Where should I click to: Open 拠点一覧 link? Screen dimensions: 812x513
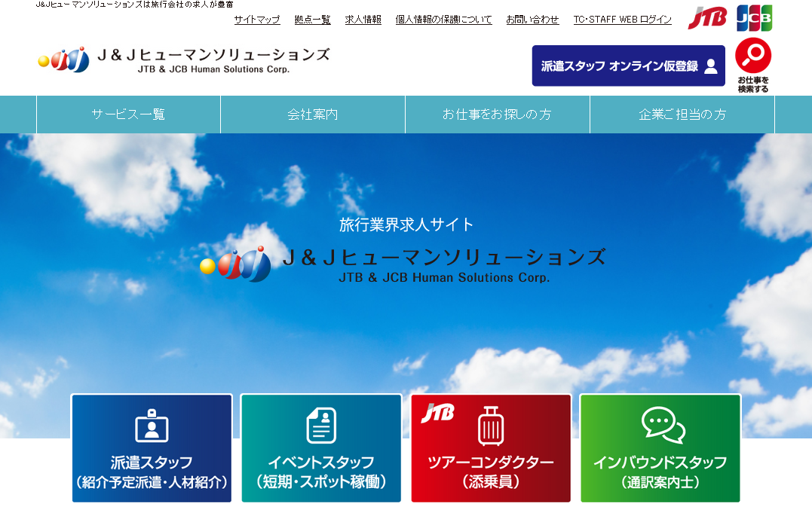[x=312, y=20]
